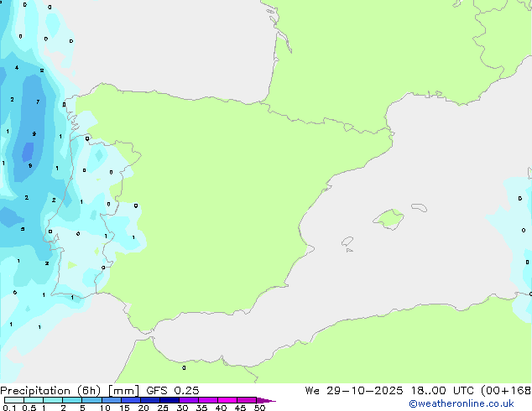
Task: Choose the 20–25 mm legend color box
Action: pyautogui.click(x=150, y=400)
